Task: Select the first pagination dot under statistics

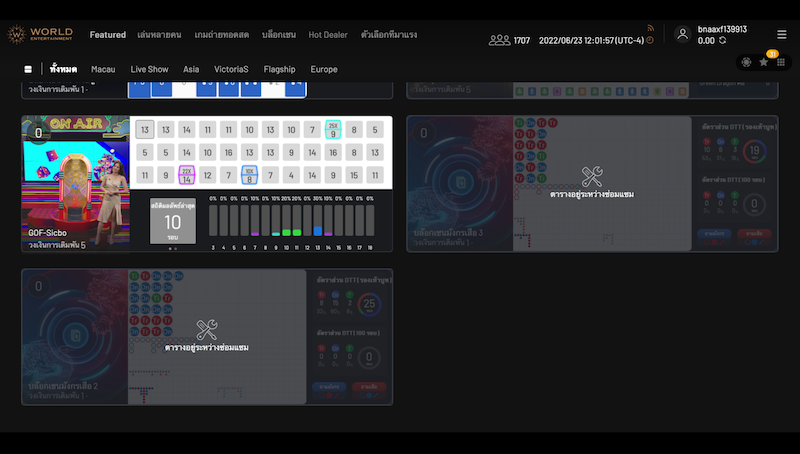Action: [x=170, y=248]
